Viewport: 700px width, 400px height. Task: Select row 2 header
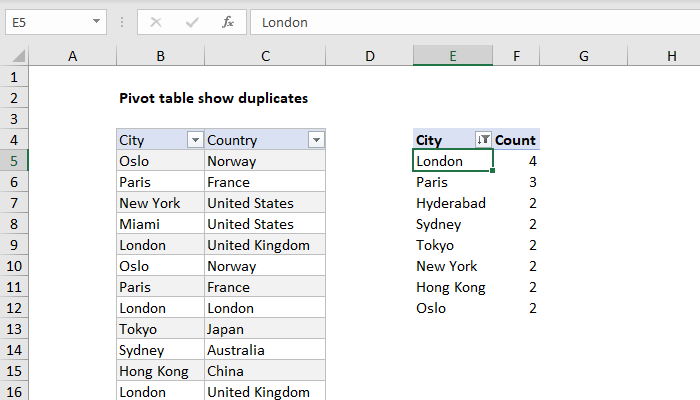(x=14, y=98)
